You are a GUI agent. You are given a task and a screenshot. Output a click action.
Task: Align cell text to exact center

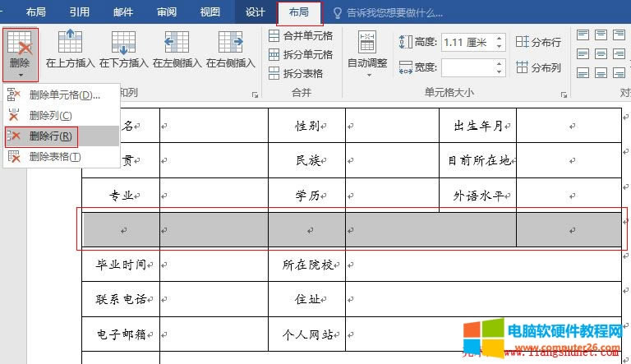pyautogui.click(x=601, y=53)
